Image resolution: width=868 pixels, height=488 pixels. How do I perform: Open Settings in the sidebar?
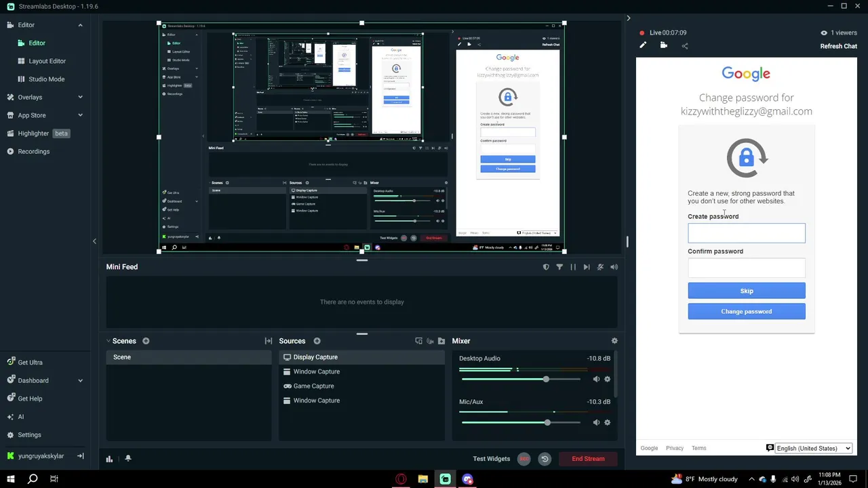pyautogui.click(x=24, y=435)
